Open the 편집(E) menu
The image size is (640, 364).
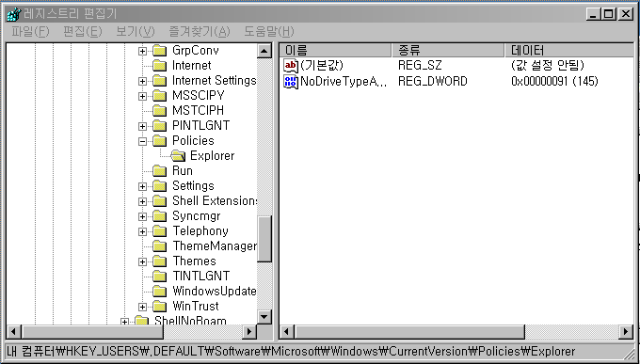pyautogui.click(x=83, y=31)
